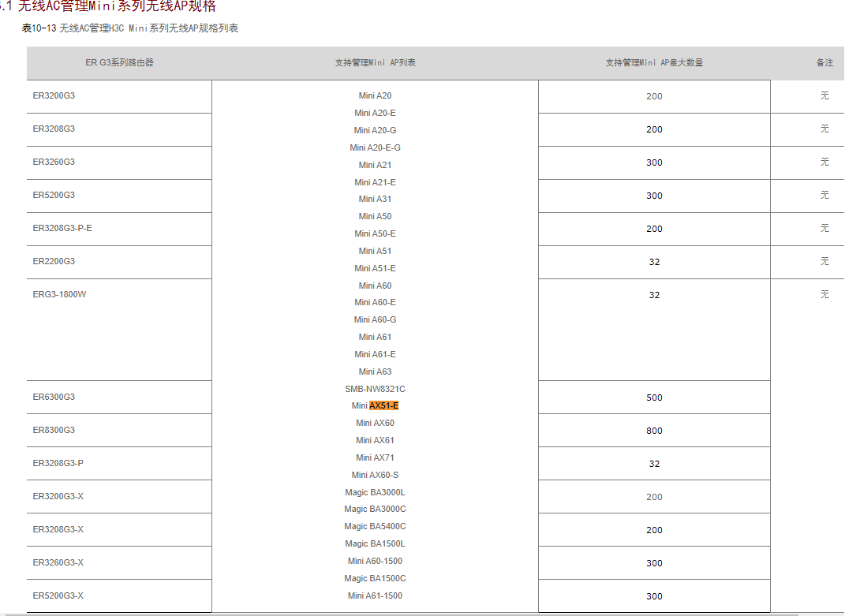Select Magic BA3000L AP entry
The image size is (860, 616).
click(375, 493)
